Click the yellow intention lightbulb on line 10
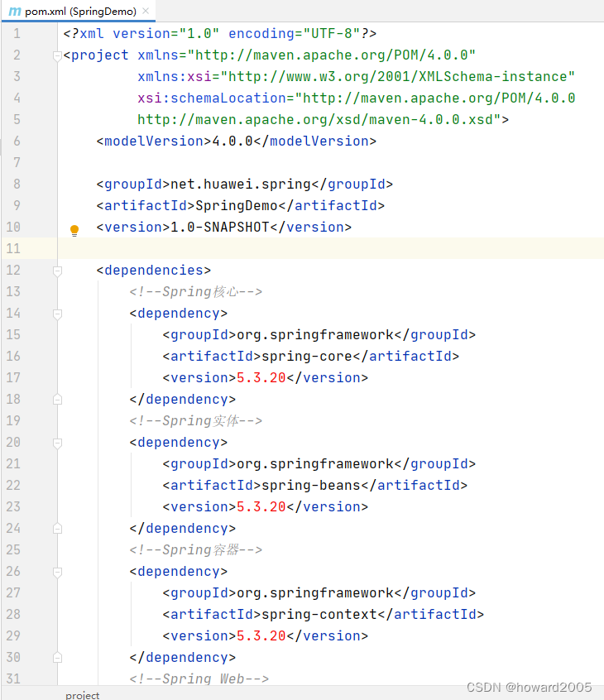Viewport: 604px width, 700px height. [x=74, y=230]
